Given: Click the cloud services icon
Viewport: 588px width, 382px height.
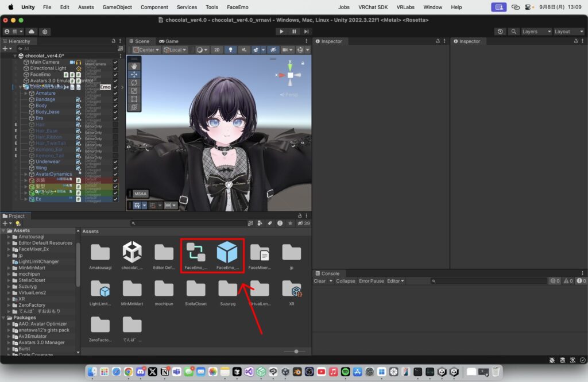Looking at the screenshot, I should tap(32, 32).
